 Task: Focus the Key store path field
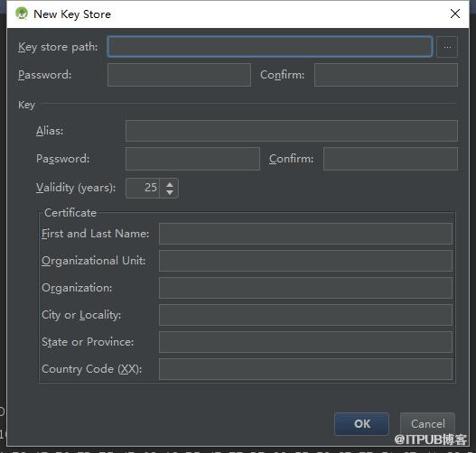click(270, 47)
